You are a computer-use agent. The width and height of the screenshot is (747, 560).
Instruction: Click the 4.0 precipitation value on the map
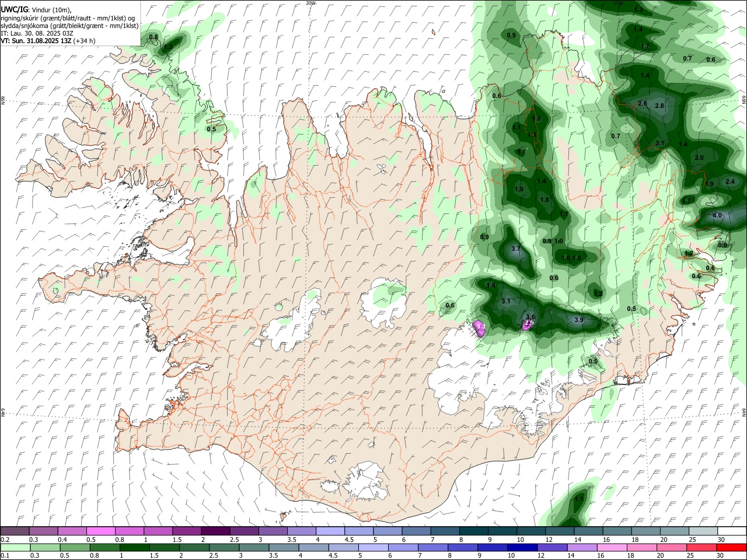tap(717, 215)
